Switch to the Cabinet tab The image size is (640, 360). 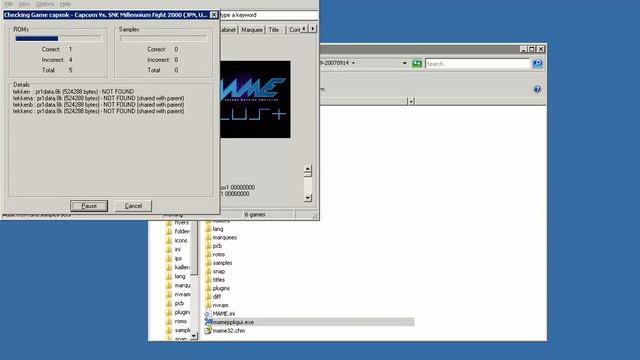pos(229,30)
